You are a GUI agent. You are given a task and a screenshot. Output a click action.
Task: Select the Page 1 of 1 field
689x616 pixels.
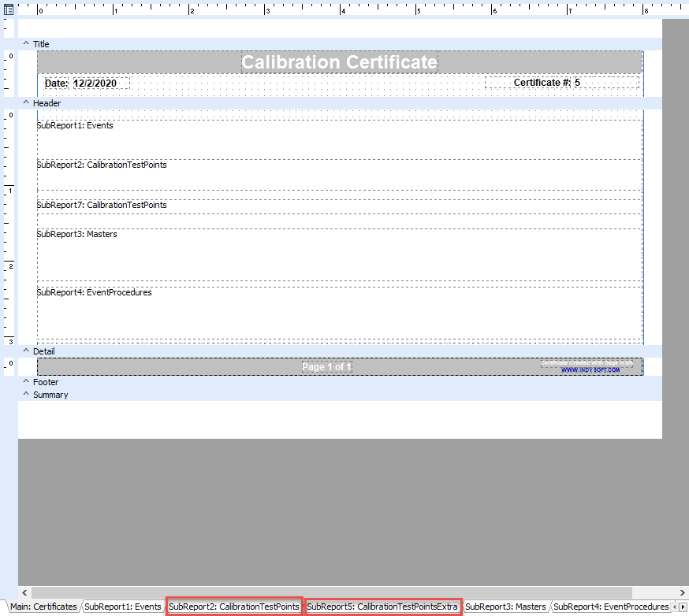tap(326, 367)
